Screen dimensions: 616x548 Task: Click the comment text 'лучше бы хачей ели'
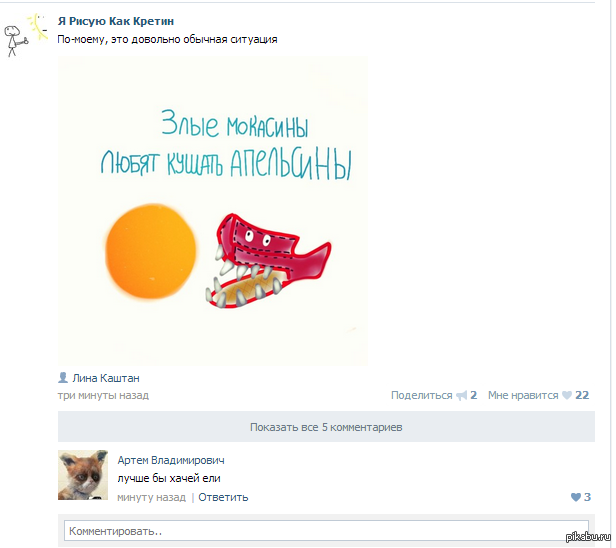tap(169, 478)
